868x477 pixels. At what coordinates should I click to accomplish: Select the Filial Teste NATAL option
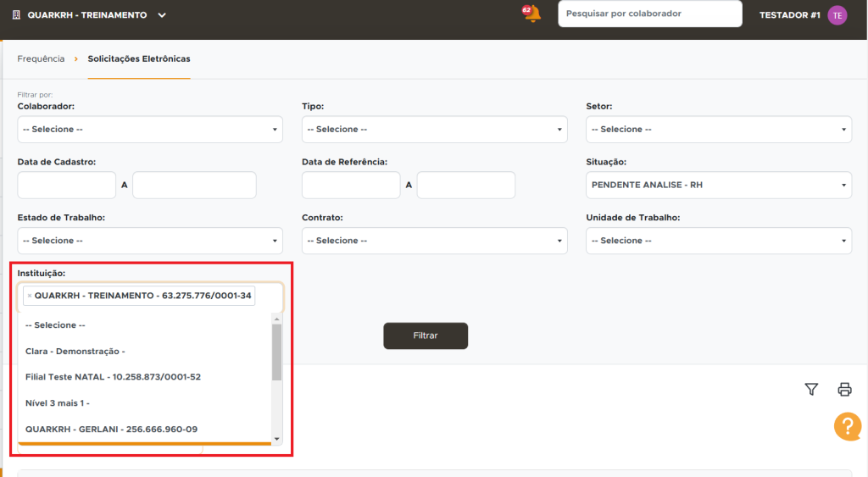[x=113, y=376]
